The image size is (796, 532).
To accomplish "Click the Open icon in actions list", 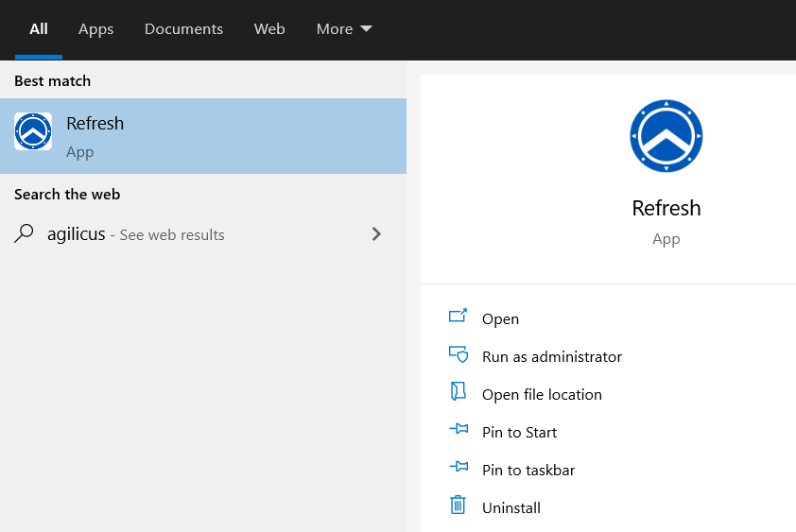I will pos(458,316).
